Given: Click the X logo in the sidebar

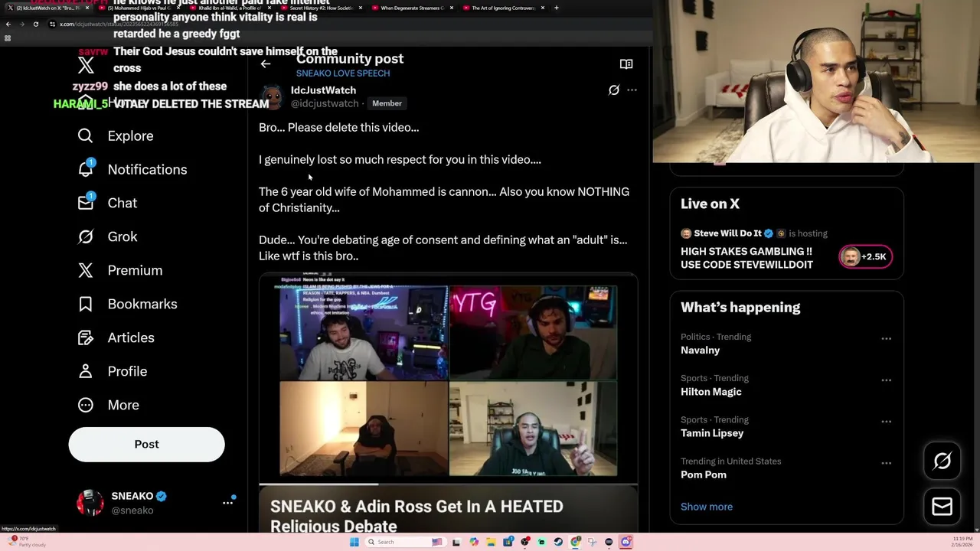Looking at the screenshot, I should [86, 66].
